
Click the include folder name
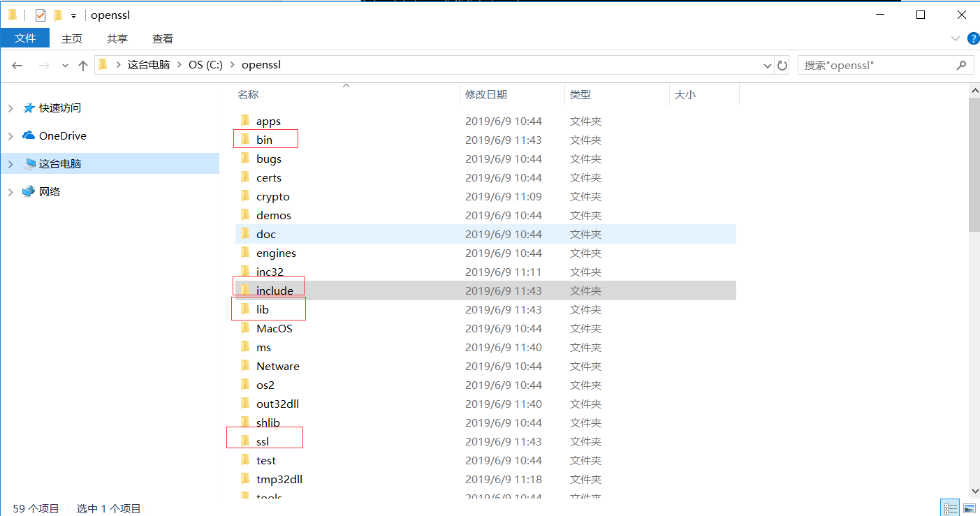275,290
